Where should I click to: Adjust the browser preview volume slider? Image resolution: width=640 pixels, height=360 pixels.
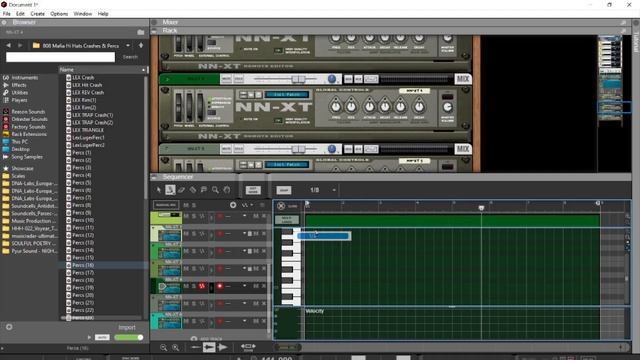(129, 338)
